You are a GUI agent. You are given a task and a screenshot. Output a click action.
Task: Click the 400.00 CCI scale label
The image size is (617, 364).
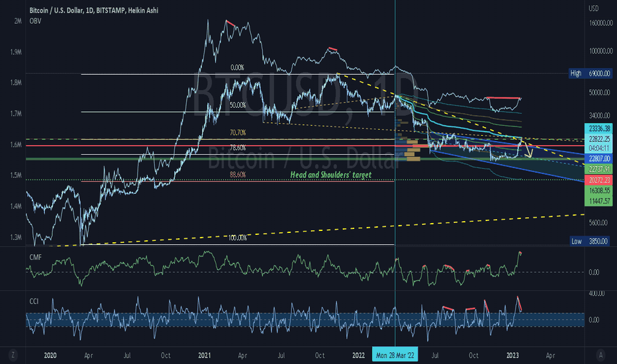tap(596, 294)
